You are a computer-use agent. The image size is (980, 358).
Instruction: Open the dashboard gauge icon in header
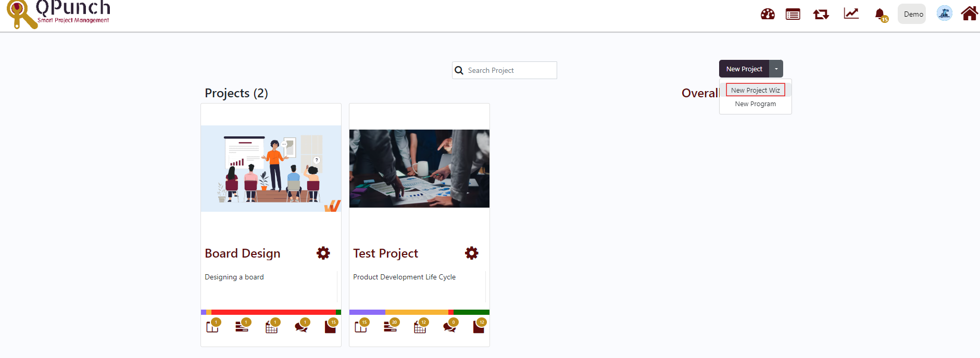[x=768, y=14]
